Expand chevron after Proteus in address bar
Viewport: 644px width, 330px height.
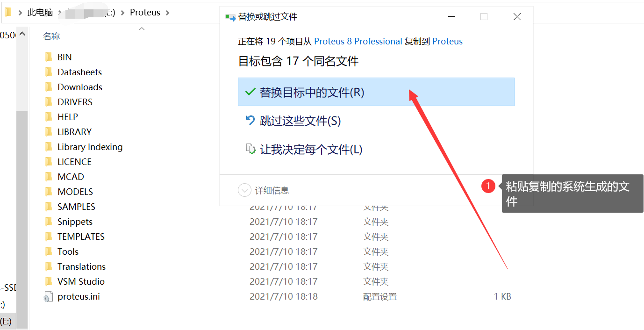tap(168, 13)
